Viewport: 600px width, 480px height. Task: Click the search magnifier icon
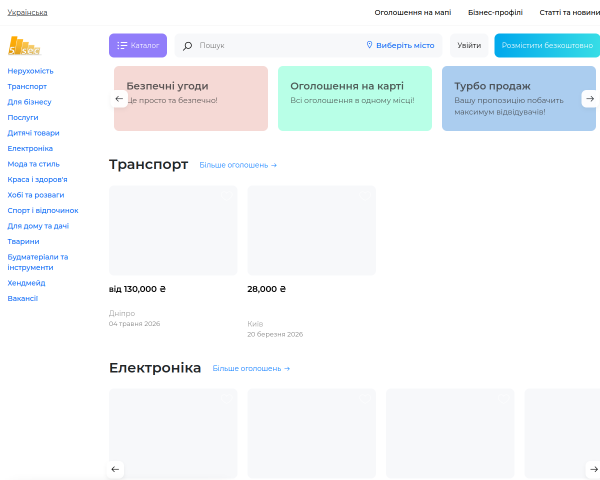click(x=187, y=46)
